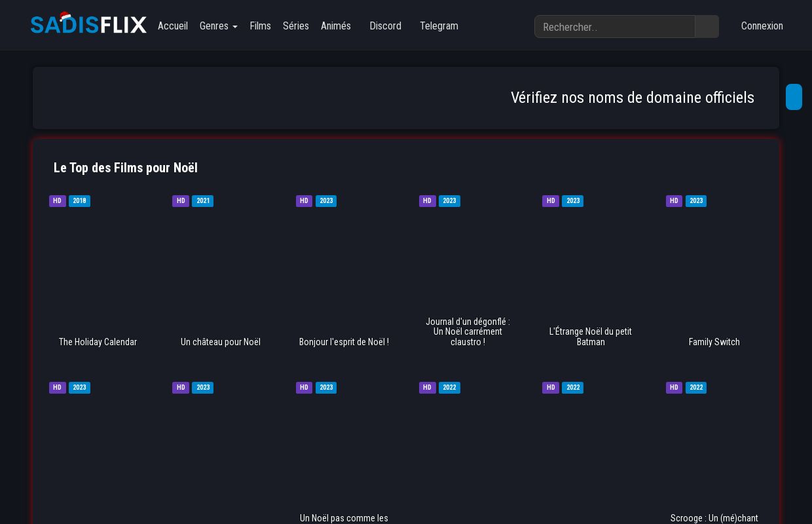
Task: Open the Discord link
Action: (385, 26)
